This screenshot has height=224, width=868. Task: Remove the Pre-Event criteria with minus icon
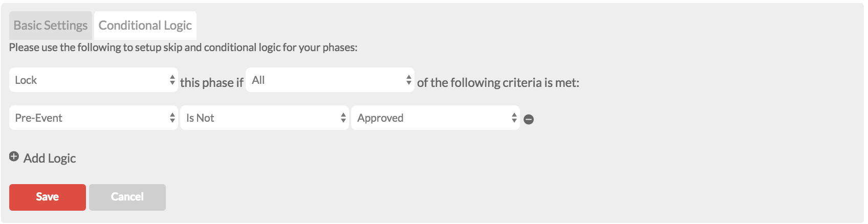point(529,119)
